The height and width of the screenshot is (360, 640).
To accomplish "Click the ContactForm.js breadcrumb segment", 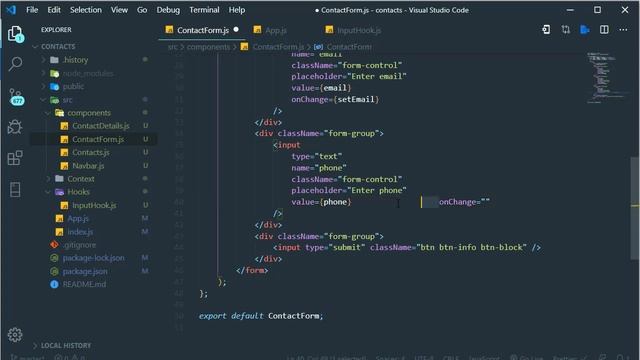I will [x=278, y=47].
